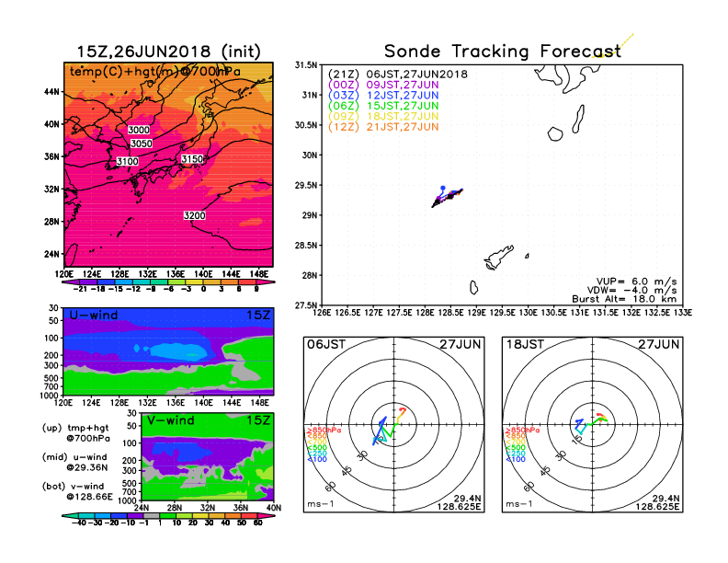Select the 3200 contour label on 700hPa map
728x563 pixels.
click(x=194, y=215)
